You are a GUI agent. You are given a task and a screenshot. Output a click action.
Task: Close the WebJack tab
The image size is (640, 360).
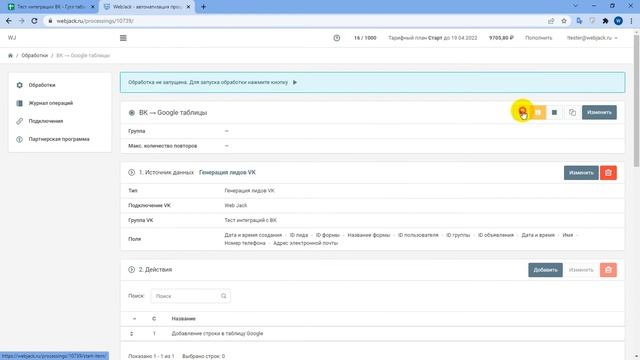click(188, 7)
